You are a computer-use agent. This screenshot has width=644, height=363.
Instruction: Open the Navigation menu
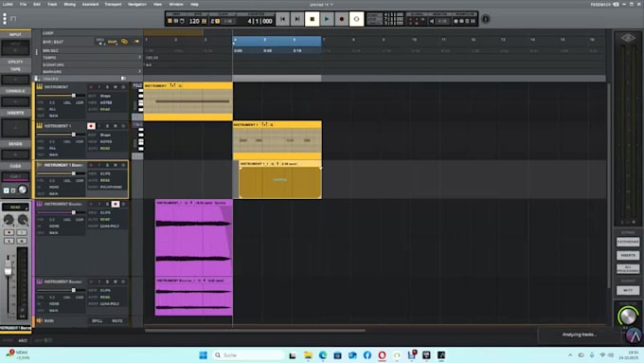click(137, 4)
